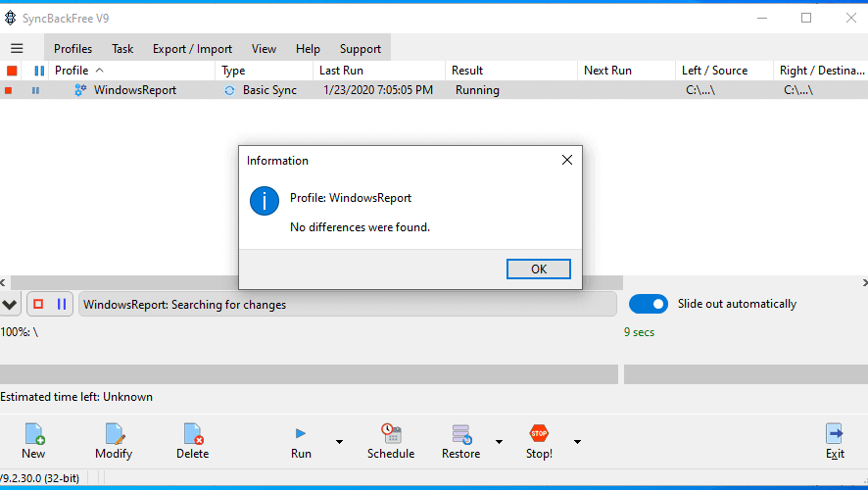Open the Support menu

pos(361,49)
